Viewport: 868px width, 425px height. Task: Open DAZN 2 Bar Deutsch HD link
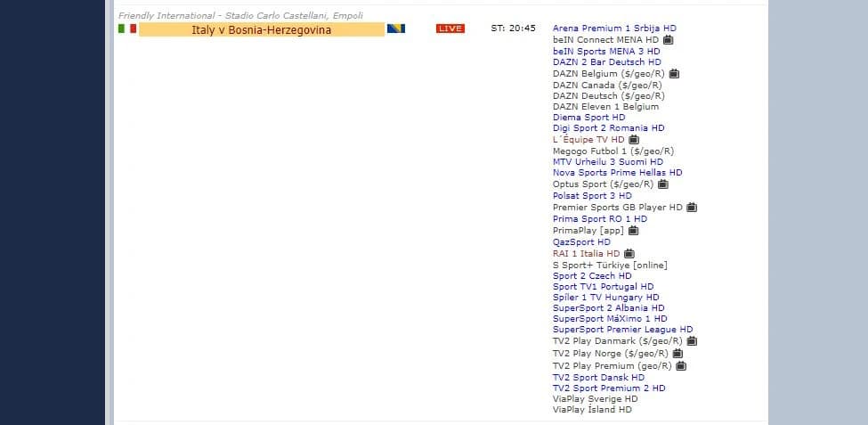[607, 62]
